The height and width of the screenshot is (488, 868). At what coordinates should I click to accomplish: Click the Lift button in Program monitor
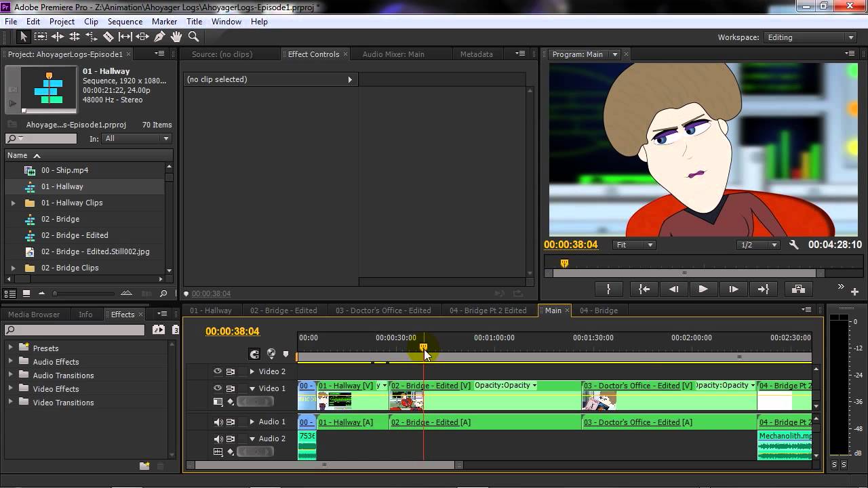click(799, 289)
